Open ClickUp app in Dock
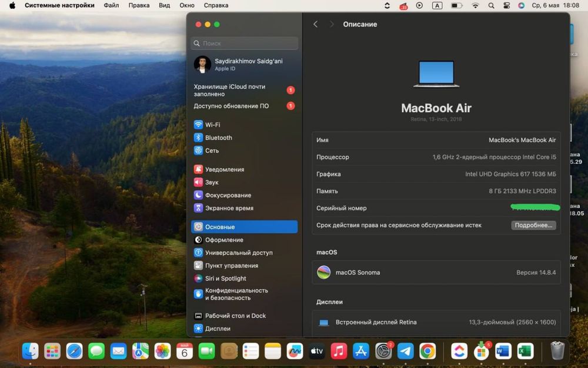The height and width of the screenshot is (368, 588). tap(459, 352)
